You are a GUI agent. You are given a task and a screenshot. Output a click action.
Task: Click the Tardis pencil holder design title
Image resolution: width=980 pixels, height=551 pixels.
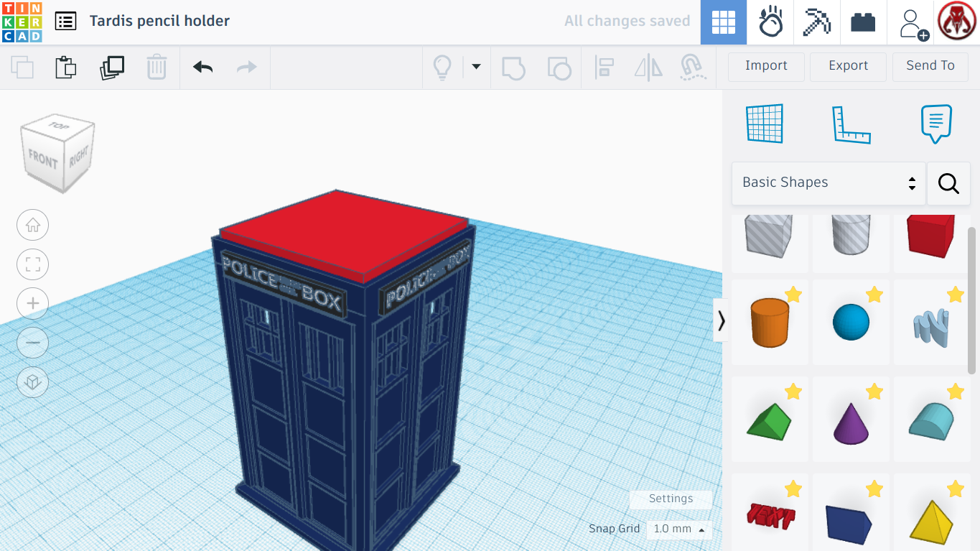coord(159,21)
